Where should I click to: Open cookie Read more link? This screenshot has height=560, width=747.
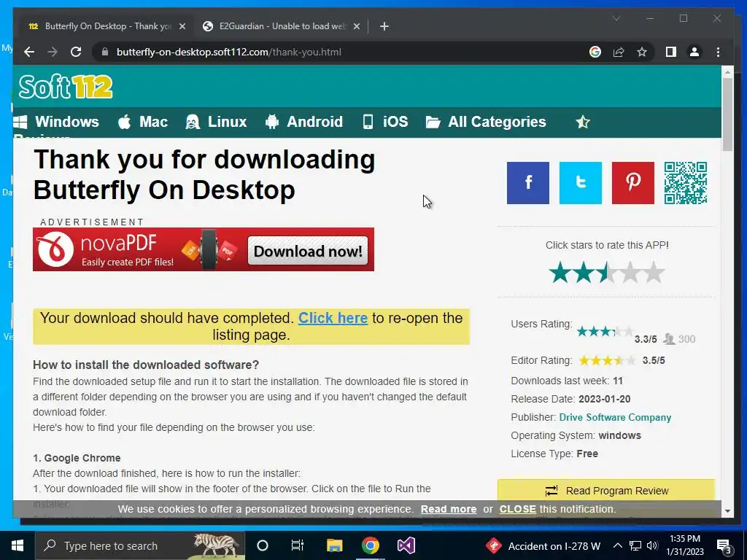[x=449, y=509]
